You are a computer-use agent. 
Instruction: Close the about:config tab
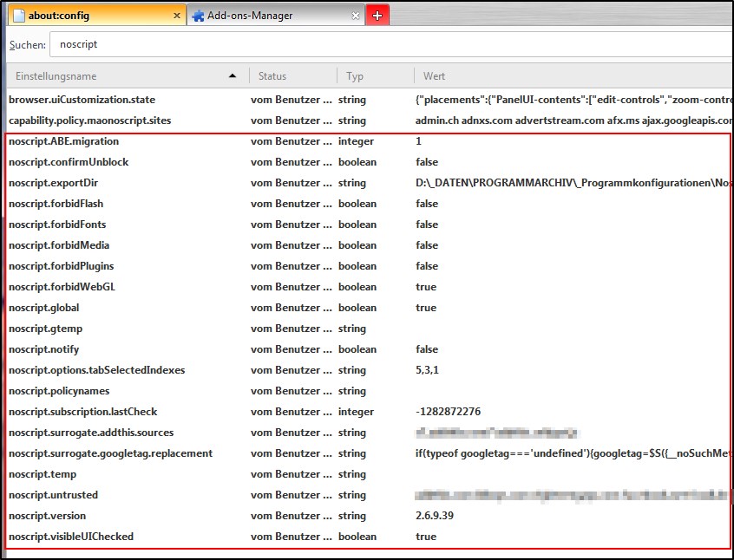pyautogui.click(x=176, y=16)
